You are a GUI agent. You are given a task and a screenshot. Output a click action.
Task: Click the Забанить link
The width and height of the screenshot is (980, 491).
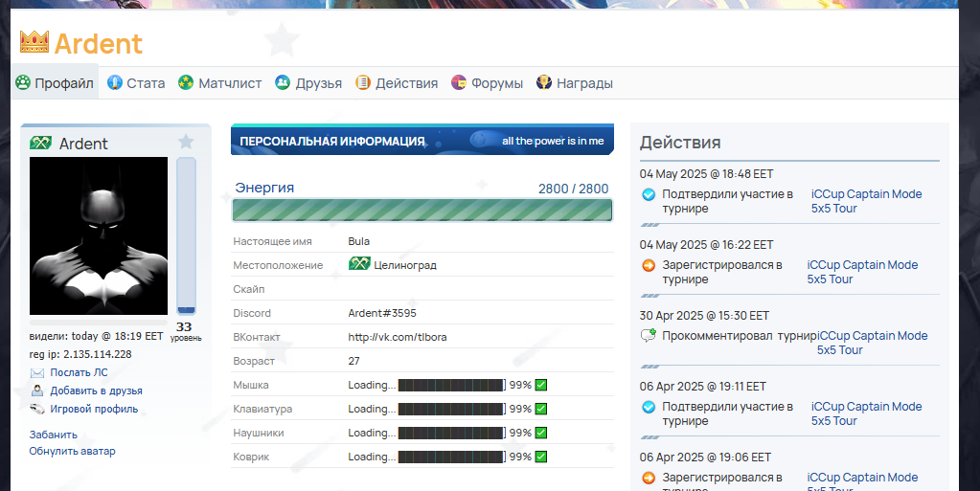coord(53,435)
